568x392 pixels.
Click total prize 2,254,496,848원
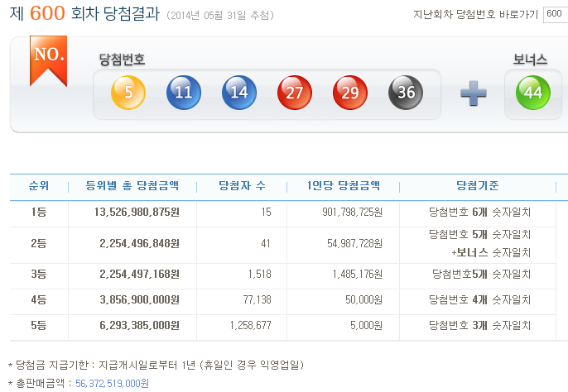pos(139,244)
